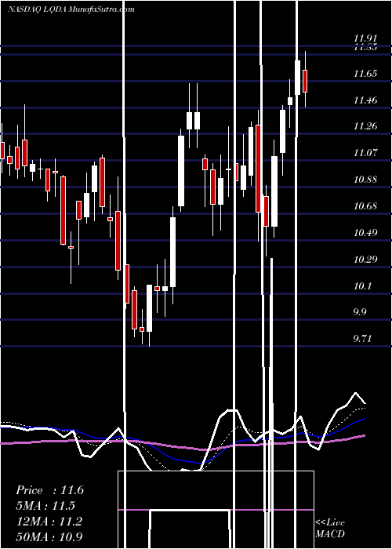Click the 10.49 price axis label
Viewport: 392px width, 549px height.
coord(365,232)
